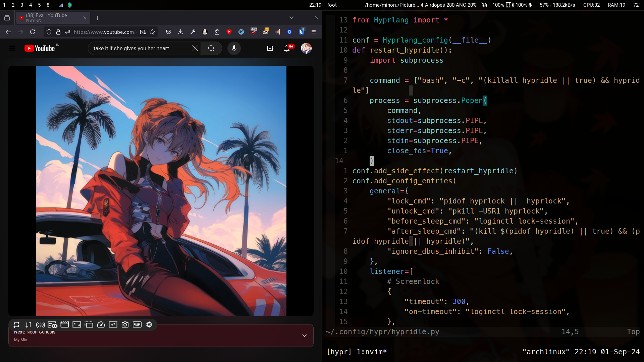Click the tmux window 1:nvim* label
The image size is (644, 362).
(372, 352)
